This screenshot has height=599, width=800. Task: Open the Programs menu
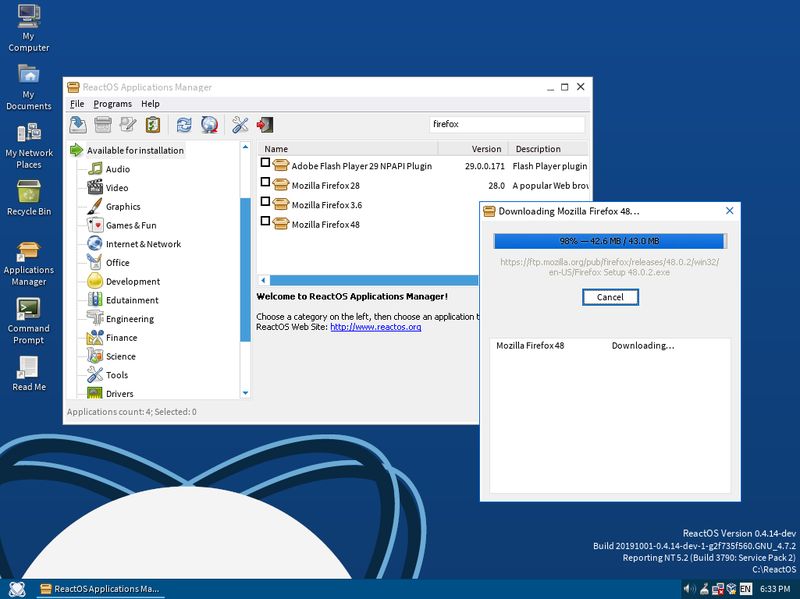pos(112,103)
